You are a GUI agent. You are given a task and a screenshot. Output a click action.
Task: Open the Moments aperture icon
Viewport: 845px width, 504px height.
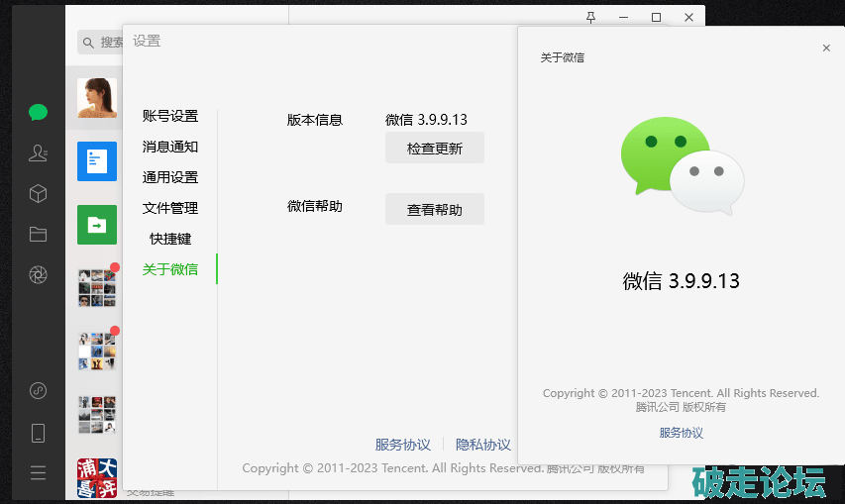[38, 274]
